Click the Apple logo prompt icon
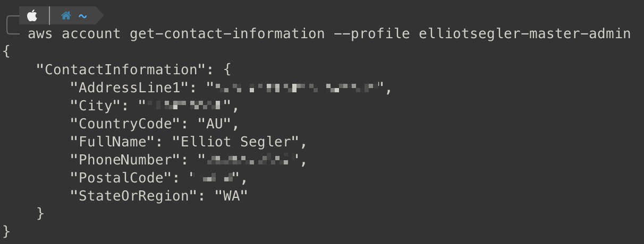 click(32, 16)
